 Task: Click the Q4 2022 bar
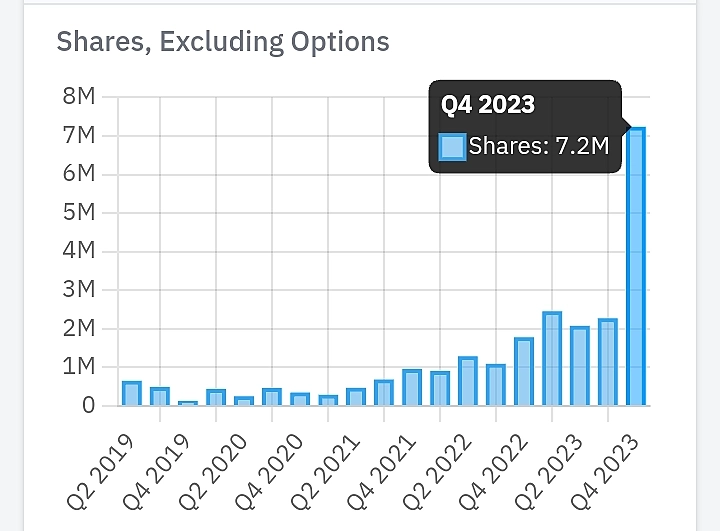(x=524, y=372)
